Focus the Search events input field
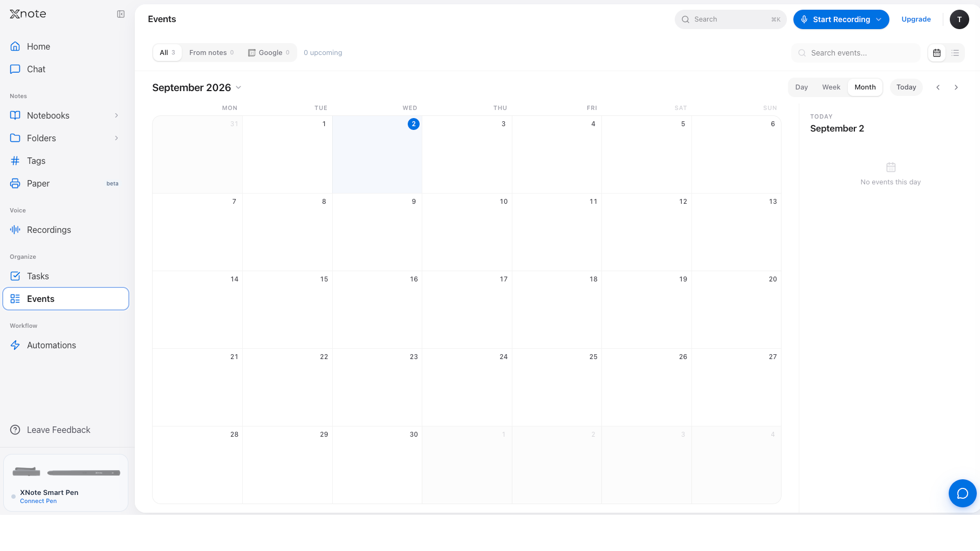Screen dimensions: 980x551 [x=856, y=53]
